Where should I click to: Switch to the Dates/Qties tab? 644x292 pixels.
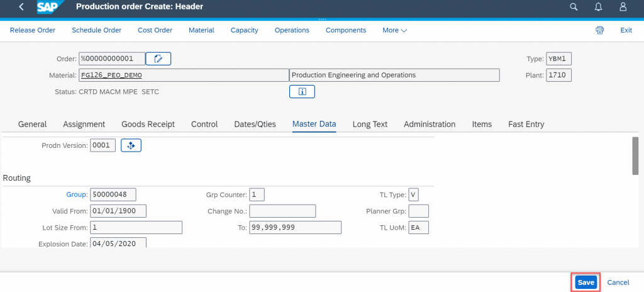(255, 124)
